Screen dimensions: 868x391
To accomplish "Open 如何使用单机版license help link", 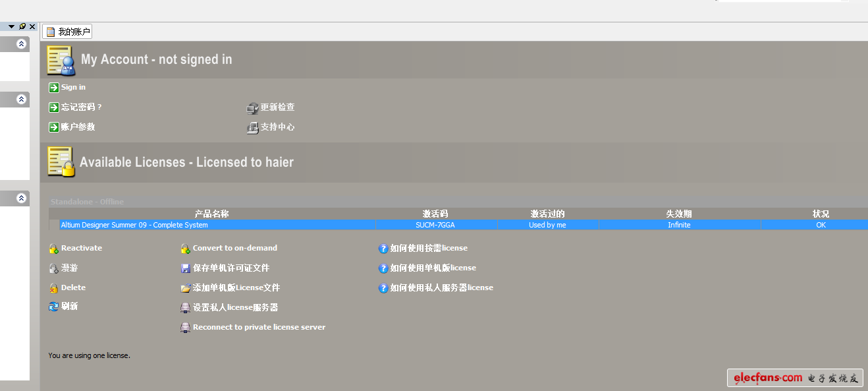I will (x=433, y=268).
